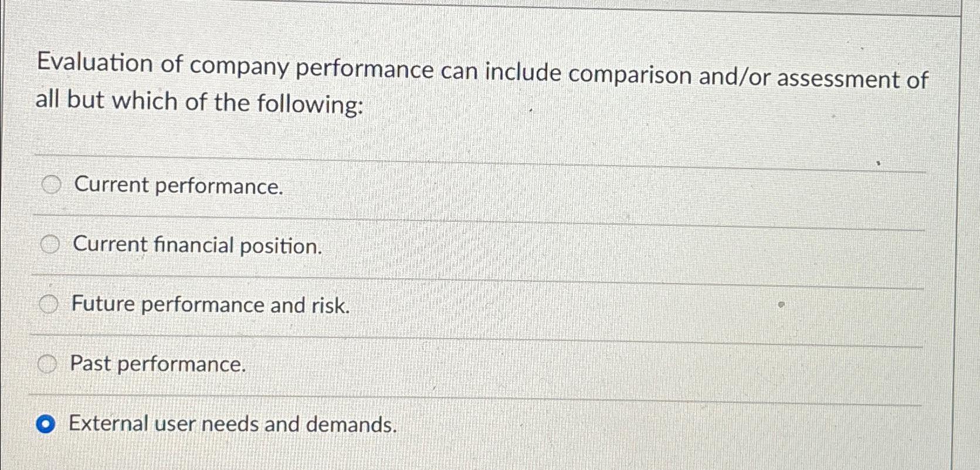Click the question text about company performance
Image resolution: width=980 pixels, height=470 pixels.
pyautogui.click(x=481, y=82)
